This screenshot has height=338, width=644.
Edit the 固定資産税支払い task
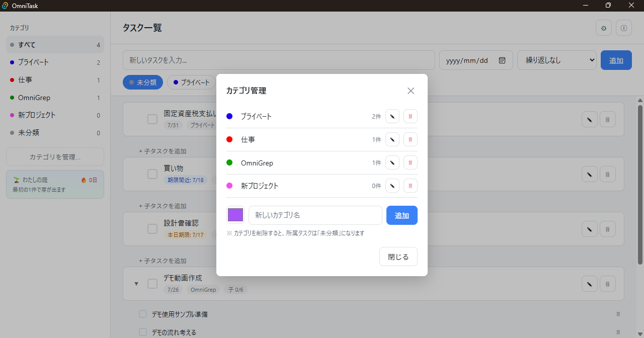(x=590, y=119)
